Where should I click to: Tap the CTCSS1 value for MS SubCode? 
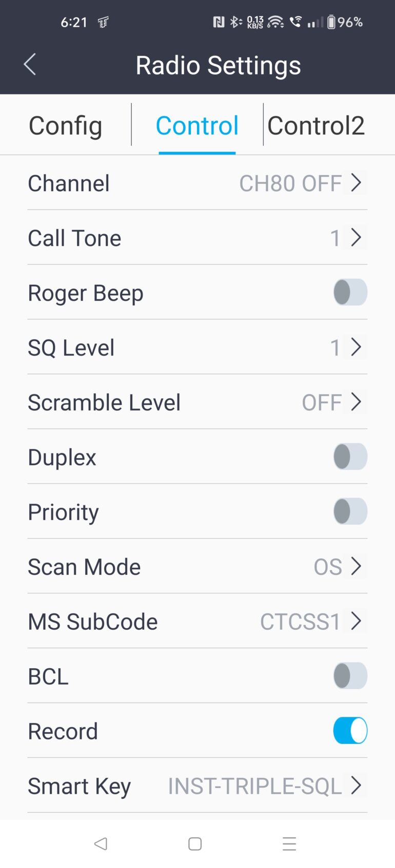[x=300, y=622]
